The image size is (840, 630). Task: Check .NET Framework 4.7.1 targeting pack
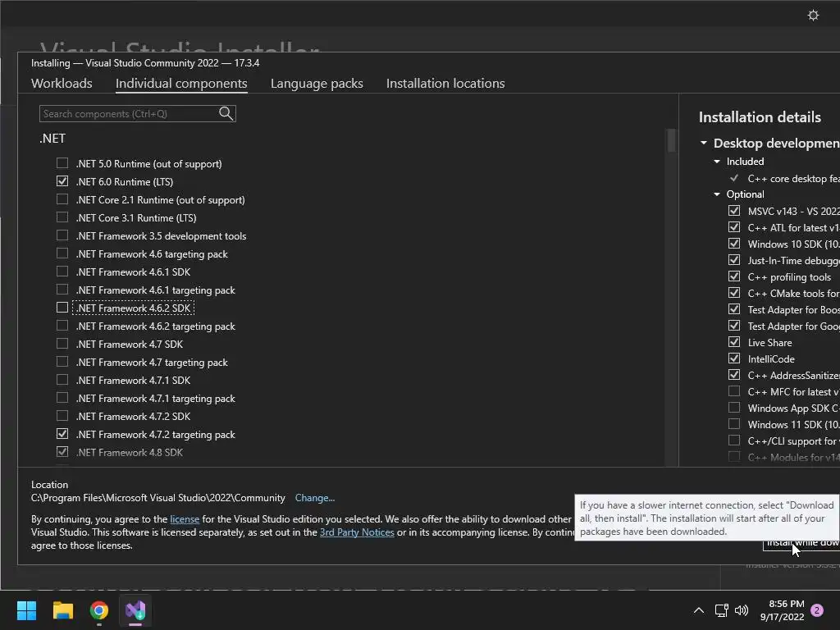tap(62, 398)
